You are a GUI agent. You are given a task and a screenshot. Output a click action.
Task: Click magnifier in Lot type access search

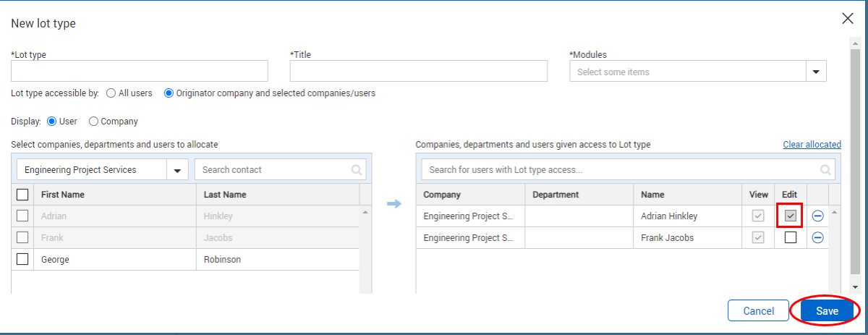tap(825, 170)
